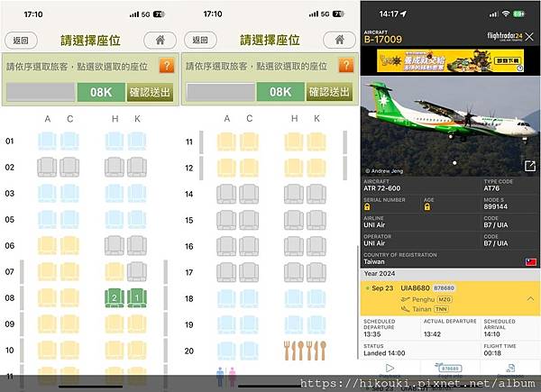
Task: Click gray seat 16H
Action: (294, 246)
